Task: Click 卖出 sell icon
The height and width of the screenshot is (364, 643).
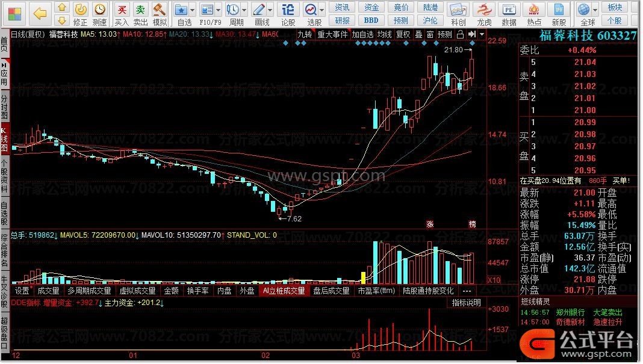Action: click(x=140, y=14)
